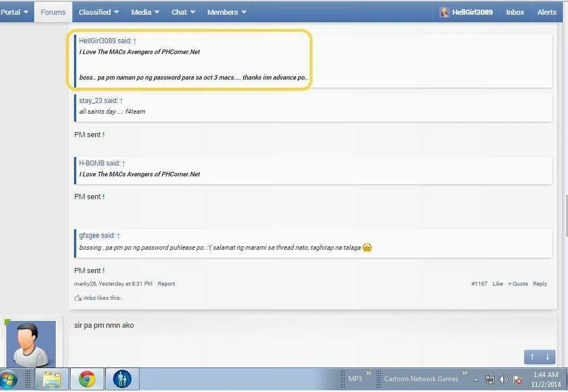Jump to HellGirl3089's quoted post arrow

coord(135,42)
